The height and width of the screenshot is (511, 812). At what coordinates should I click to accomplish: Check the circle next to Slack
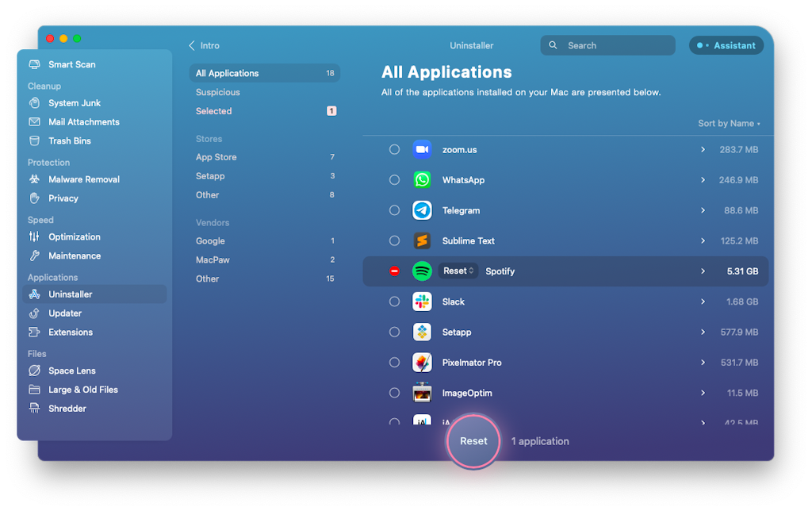click(394, 302)
